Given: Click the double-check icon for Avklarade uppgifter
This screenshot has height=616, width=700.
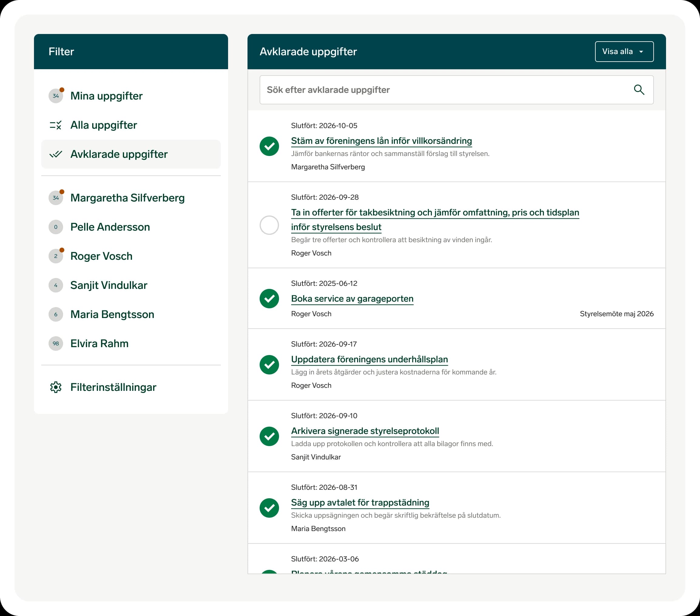Looking at the screenshot, I should click(56, 154).
